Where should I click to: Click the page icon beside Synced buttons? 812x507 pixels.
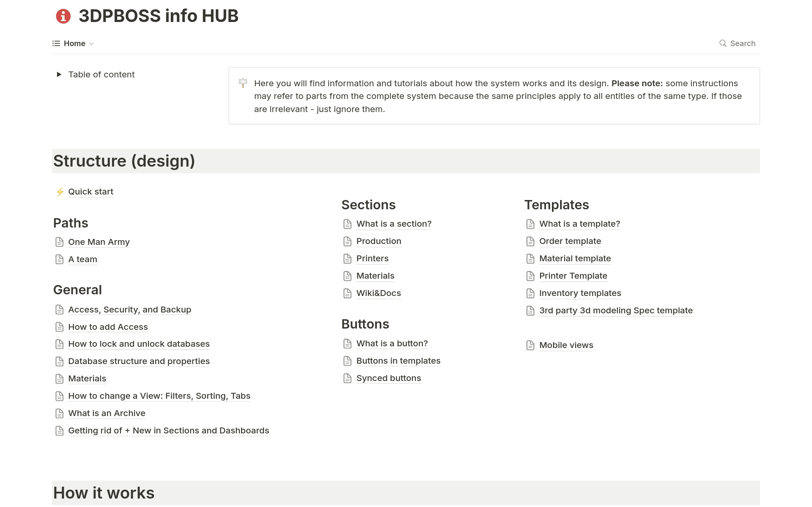pos(347,378)
